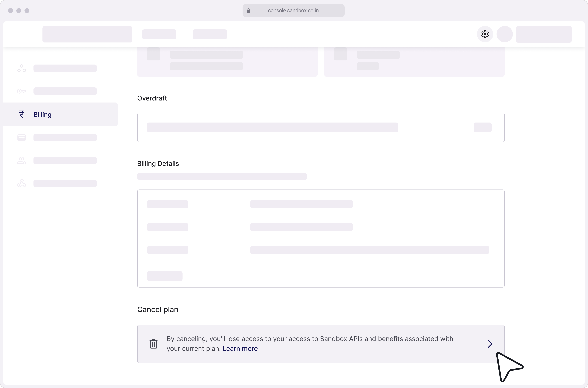Click the key icon in sidebar
The image size is (588, 388).
[x=22, y=91]
